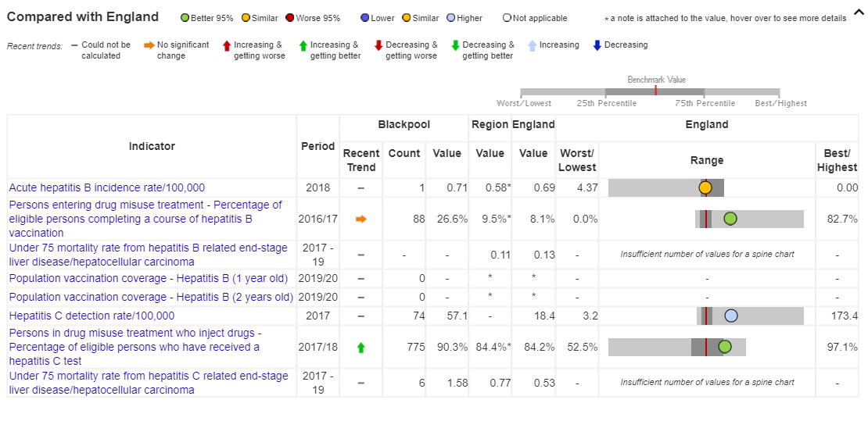Image resolution: width=868 pixels, height=421 pixels.
Task: Click the orange trend arrow in hepatitis B vaccination row
Action: [x=360, y=219]
